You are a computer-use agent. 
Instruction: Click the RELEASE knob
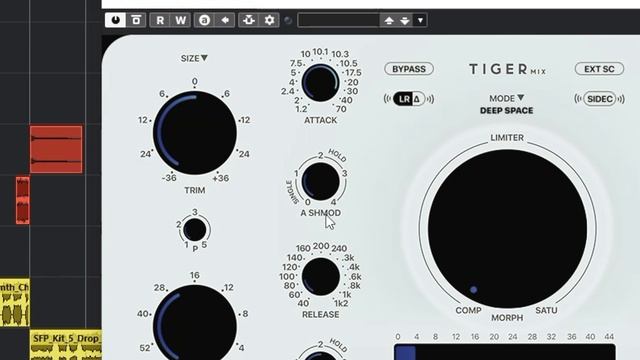320,276
